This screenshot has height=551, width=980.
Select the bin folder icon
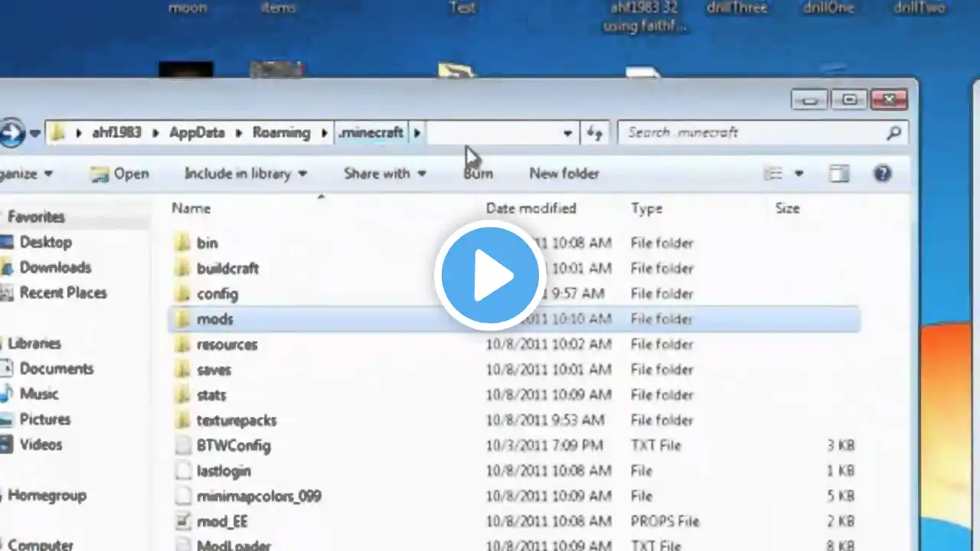[182, 243]
